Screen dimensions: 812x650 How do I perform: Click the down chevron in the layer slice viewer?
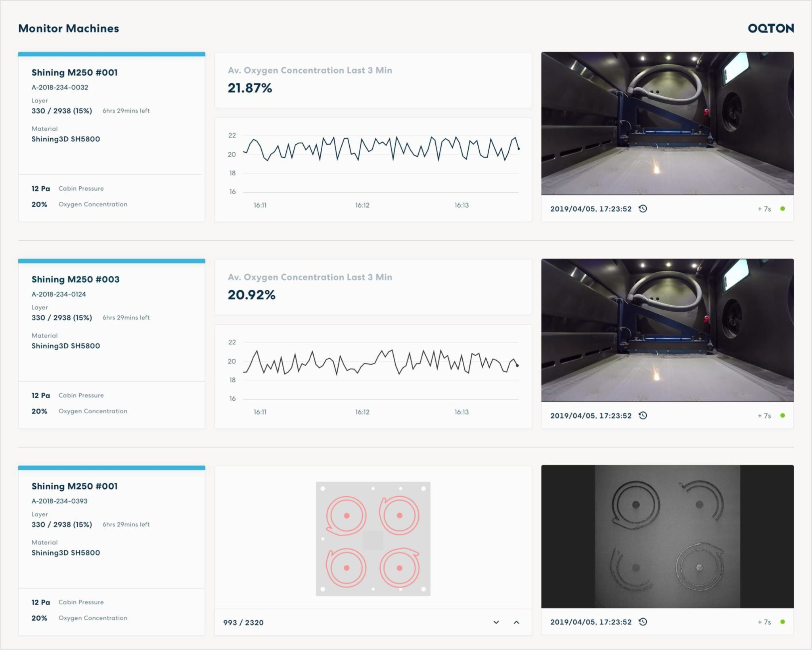(495, 622)
